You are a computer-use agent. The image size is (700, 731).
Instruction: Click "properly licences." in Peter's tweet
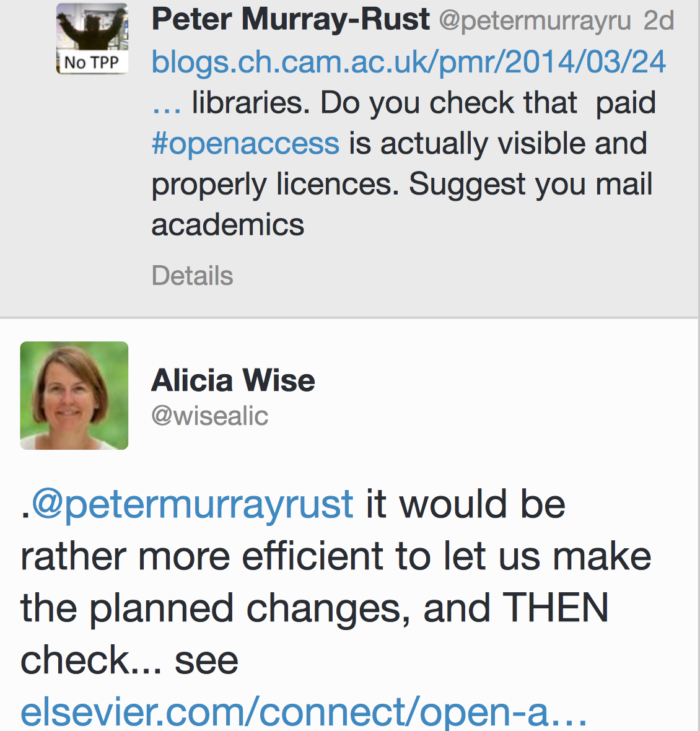tap(275, 185)
